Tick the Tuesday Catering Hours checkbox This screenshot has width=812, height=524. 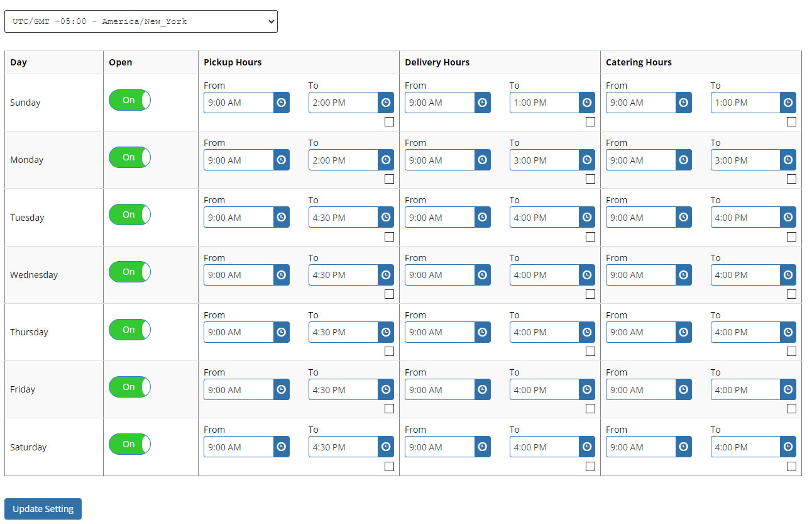[x=791, y=237]
